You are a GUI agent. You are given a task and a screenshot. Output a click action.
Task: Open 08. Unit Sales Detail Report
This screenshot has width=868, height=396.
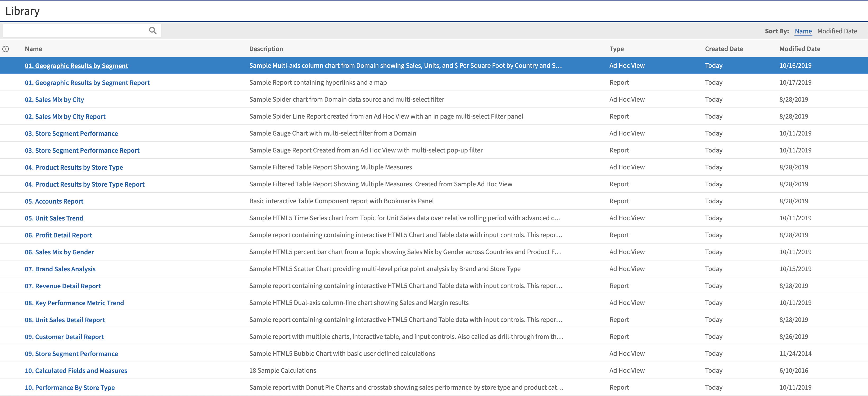[x=65, y=320]
